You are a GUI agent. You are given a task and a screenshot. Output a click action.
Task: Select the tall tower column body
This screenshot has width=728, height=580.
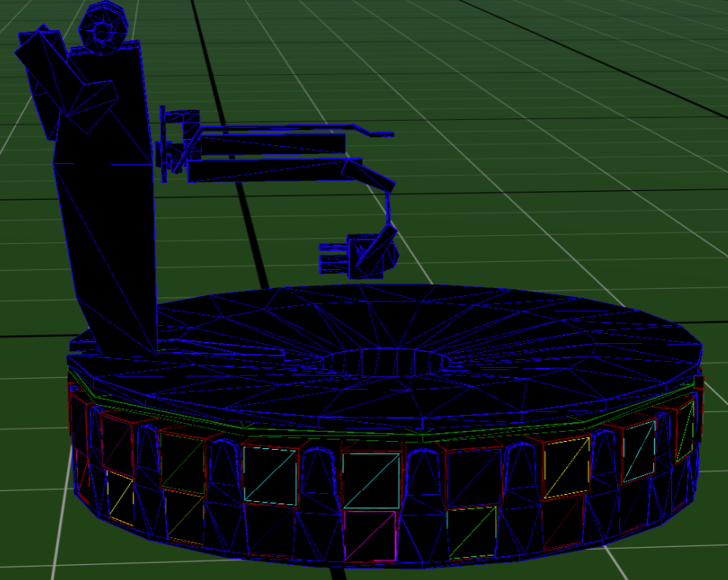coord(110,237)
